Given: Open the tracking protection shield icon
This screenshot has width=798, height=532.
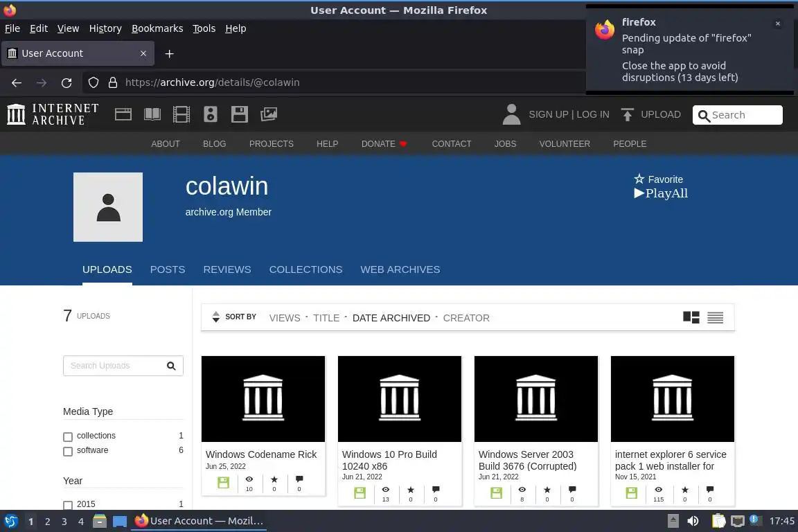Looking at the screenshot, I should (x=93, y=82).
